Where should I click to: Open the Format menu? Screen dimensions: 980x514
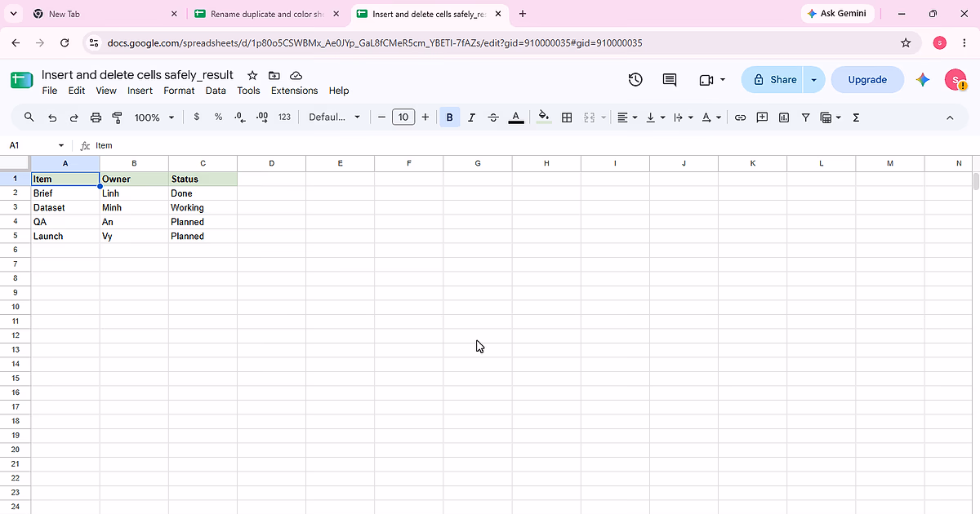click(x=179, y=91)
